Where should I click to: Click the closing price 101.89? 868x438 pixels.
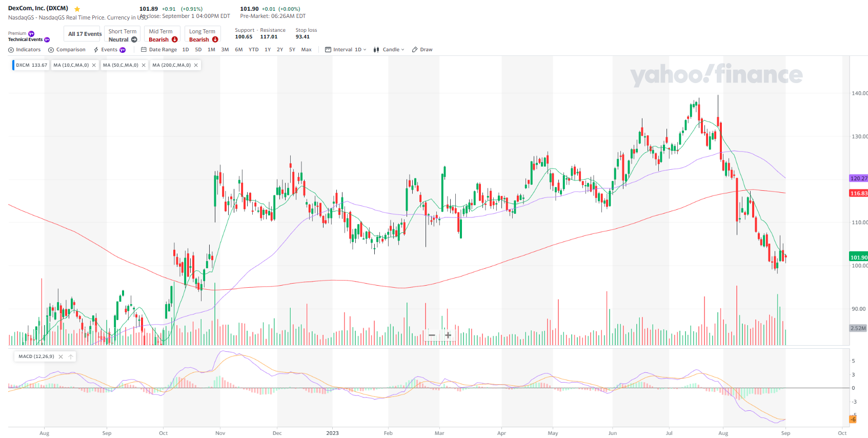pos(149,9)
